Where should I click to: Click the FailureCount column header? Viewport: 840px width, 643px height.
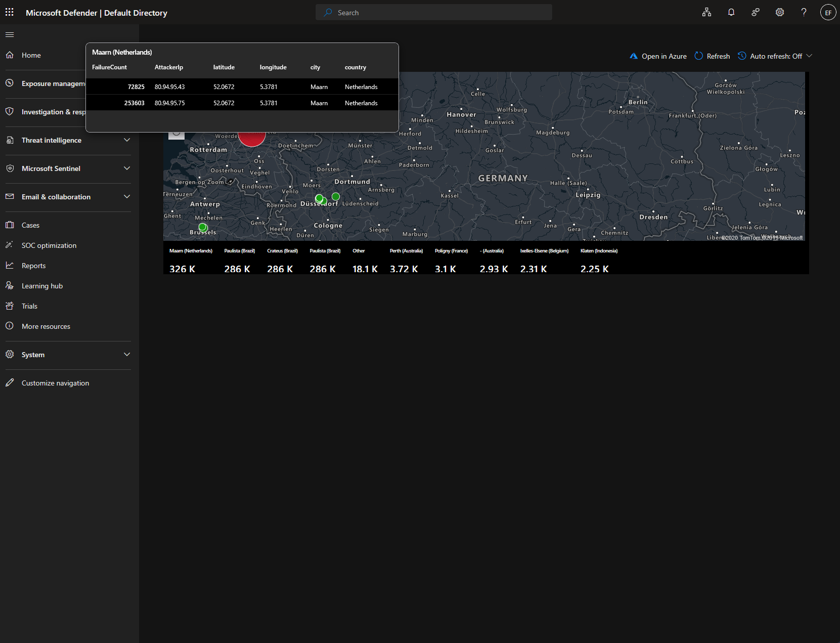[x=109, y=67]
